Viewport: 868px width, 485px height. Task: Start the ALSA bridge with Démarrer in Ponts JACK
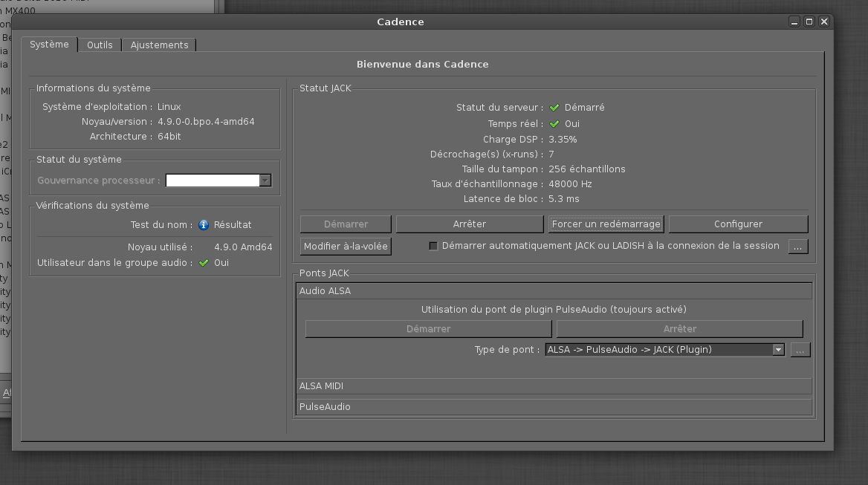(429, 328)
